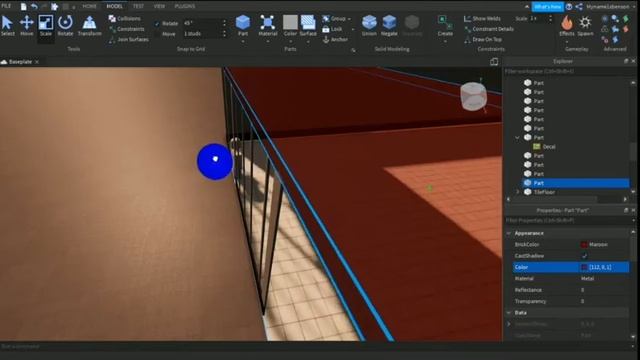The width and height of the screenshot is (640, 360).
Task: Activate the Scale tool
Action: coord(46,25)
